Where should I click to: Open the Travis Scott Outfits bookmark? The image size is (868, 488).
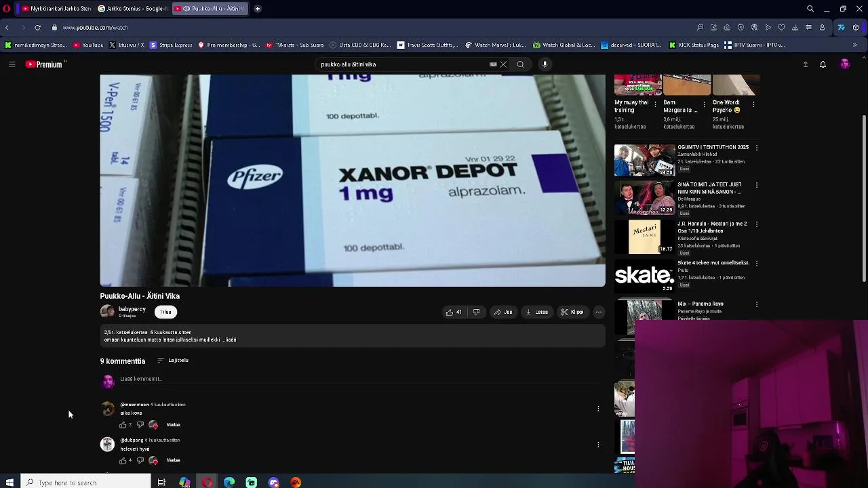pyautogui.click(x=428, y=45)
